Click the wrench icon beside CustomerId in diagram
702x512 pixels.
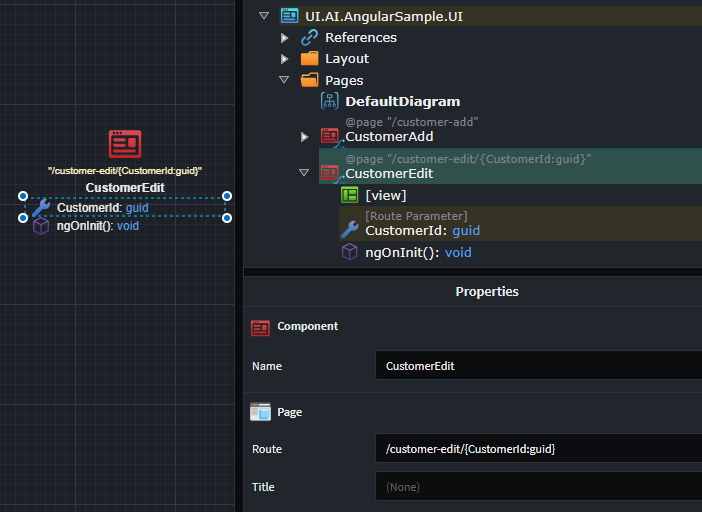(41, 208)
